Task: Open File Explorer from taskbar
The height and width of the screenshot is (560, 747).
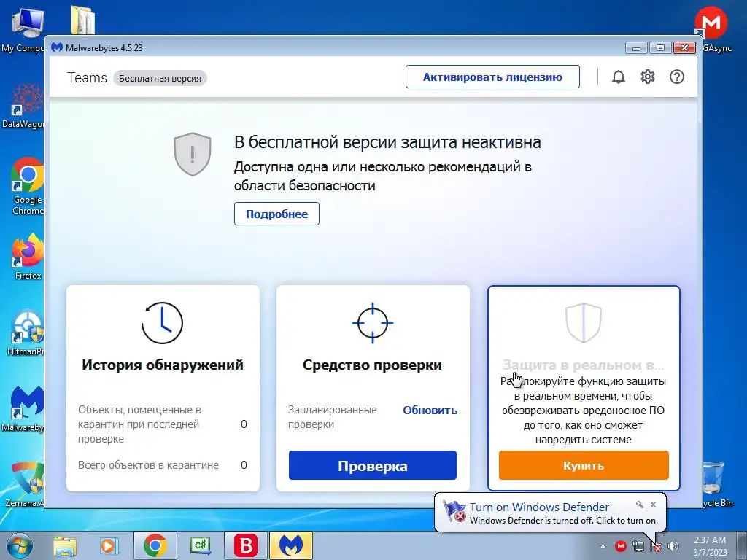Action: 65,545
